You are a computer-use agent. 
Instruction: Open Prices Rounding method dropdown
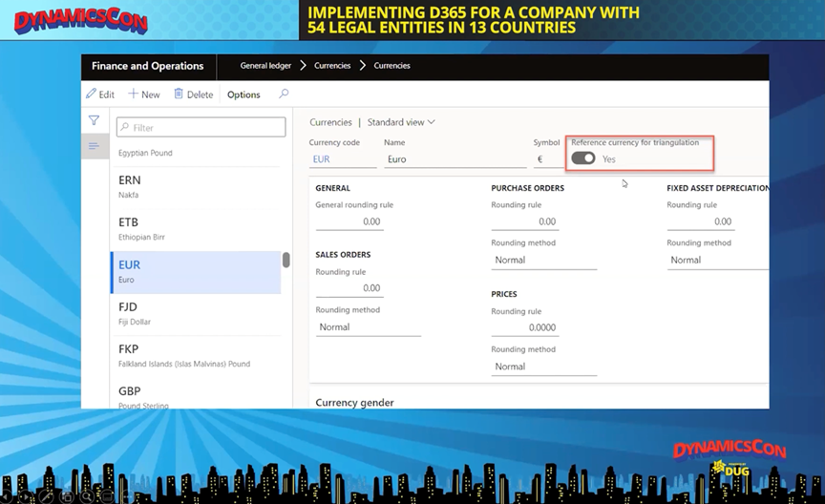click(543, 367)
